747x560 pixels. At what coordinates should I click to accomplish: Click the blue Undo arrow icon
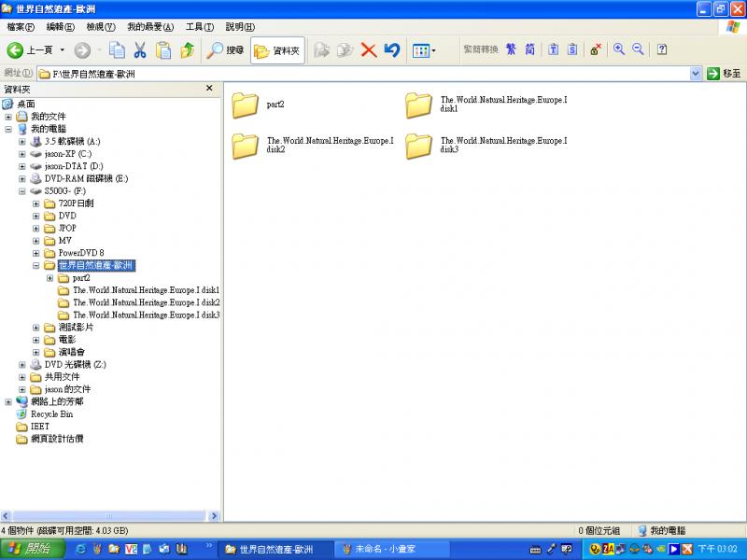click(x=392, y=49)
